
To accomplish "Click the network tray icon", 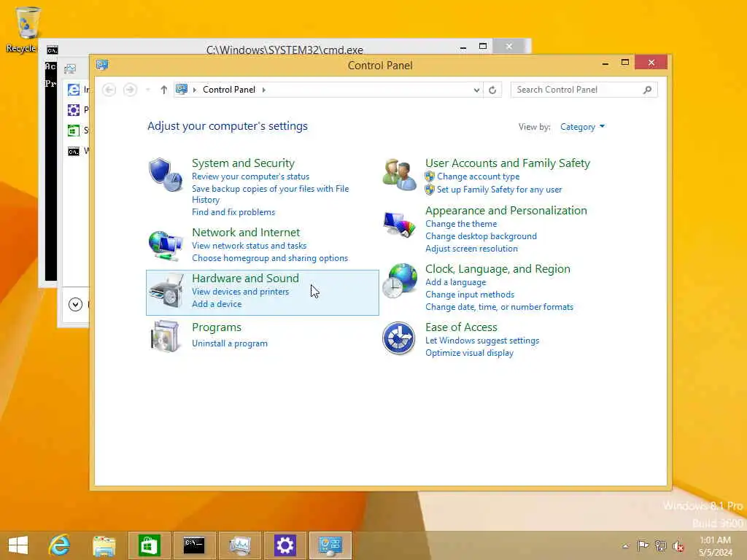I will [660, 545].
